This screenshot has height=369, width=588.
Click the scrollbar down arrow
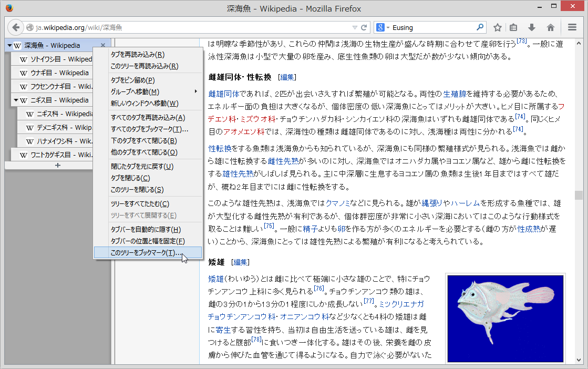(579, 360)
